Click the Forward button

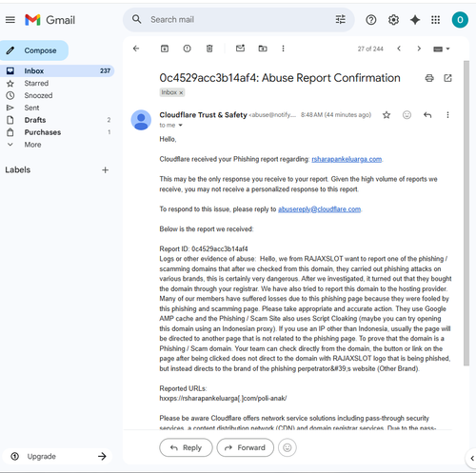[x=245, y=447]
